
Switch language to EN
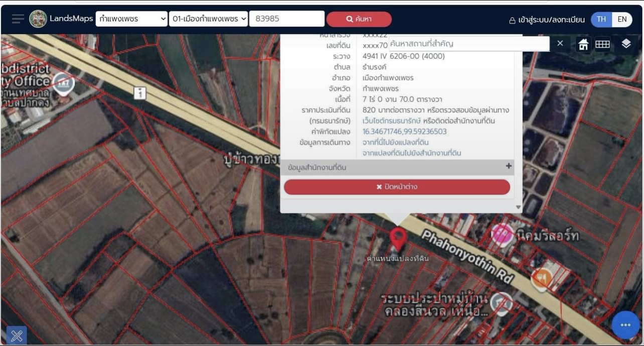tap(622, 20)
